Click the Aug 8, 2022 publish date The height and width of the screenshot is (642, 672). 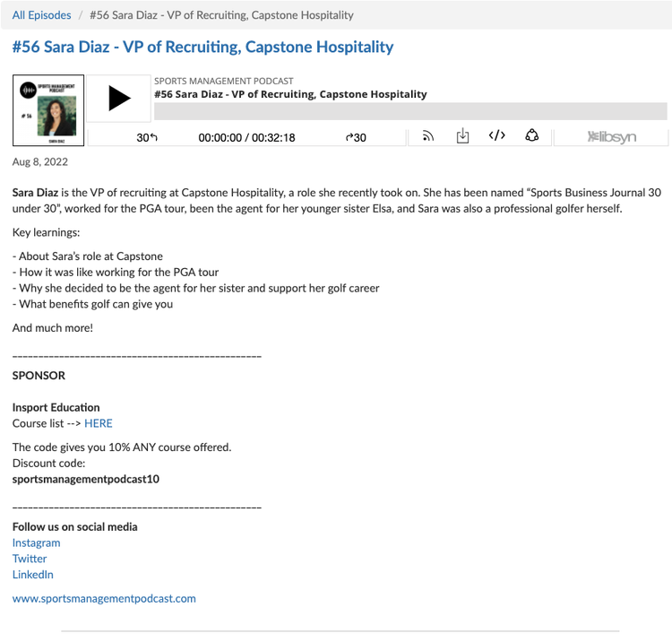[39, 161]
